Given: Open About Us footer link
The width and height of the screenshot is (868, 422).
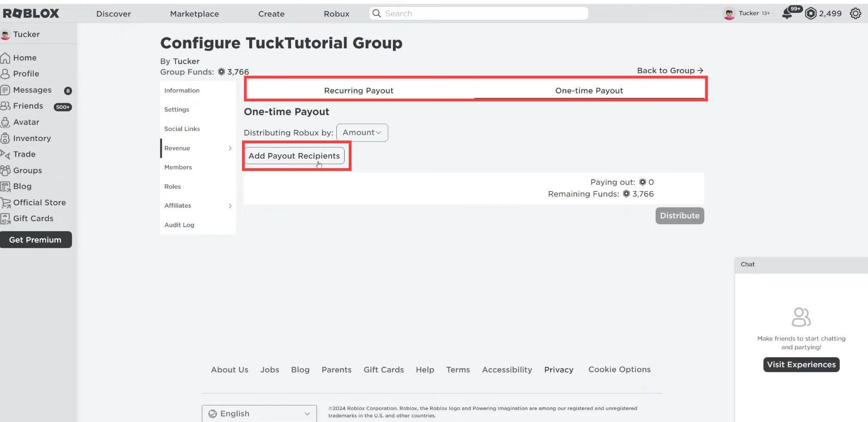Looking at the screenshot, I should [x=229, y=369].
